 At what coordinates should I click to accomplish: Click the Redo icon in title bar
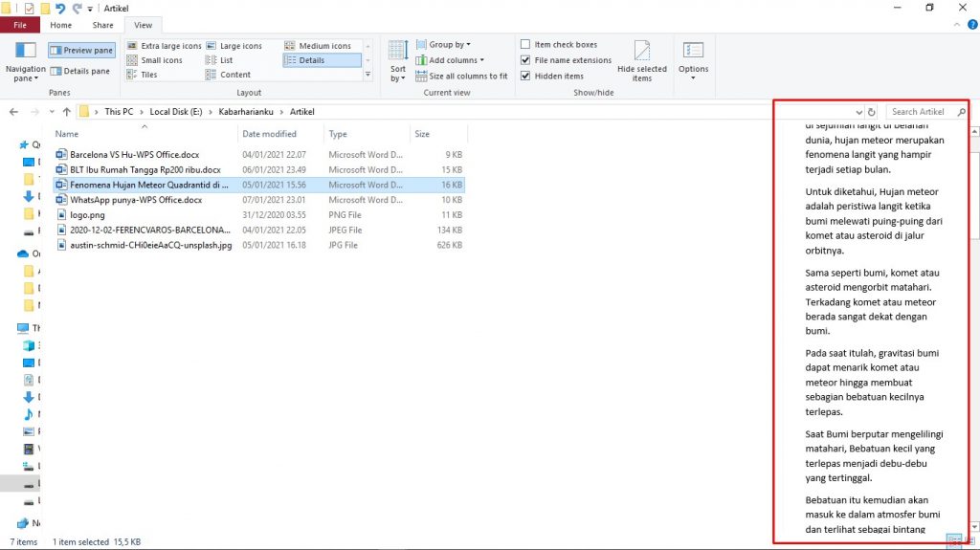[77, 8]
